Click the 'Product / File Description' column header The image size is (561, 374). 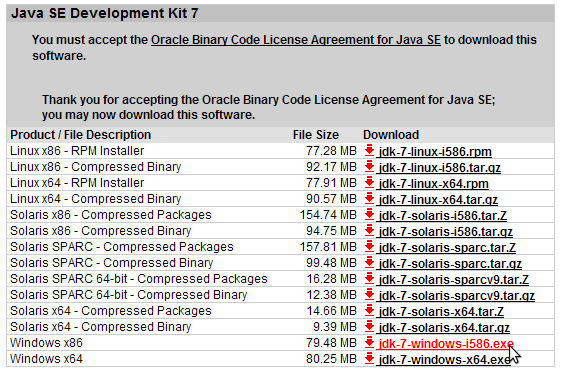(x=81, y=135)
